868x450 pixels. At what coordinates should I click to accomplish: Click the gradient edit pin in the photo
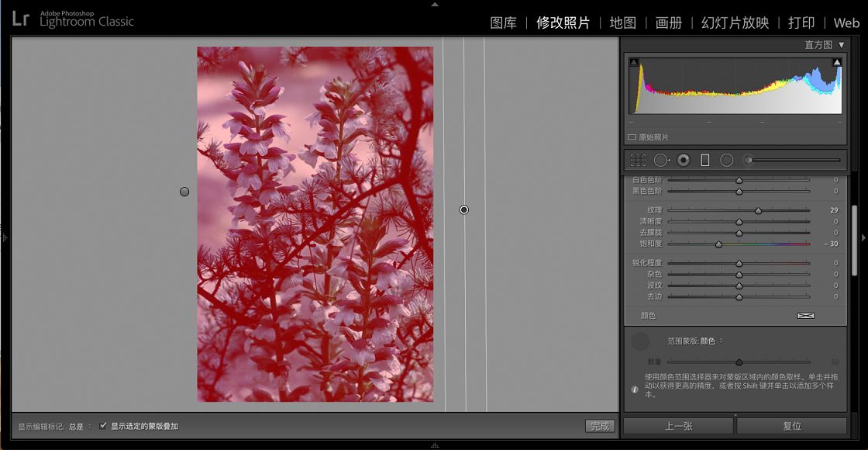[463, 209]
